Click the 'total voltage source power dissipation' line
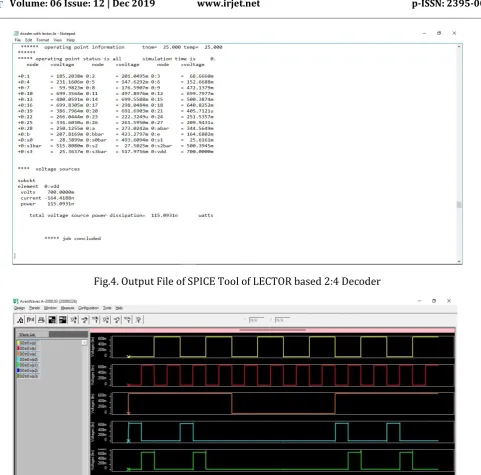481x475 pixels. 121,215
